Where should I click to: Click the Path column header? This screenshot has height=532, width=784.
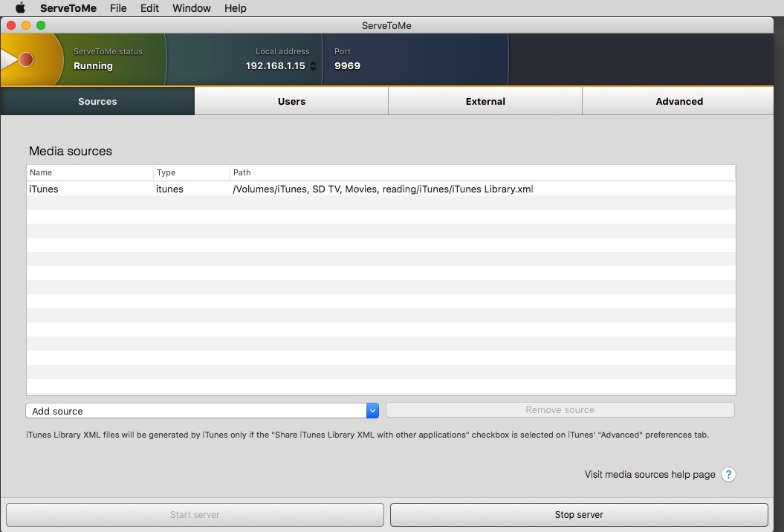(483, 172)
